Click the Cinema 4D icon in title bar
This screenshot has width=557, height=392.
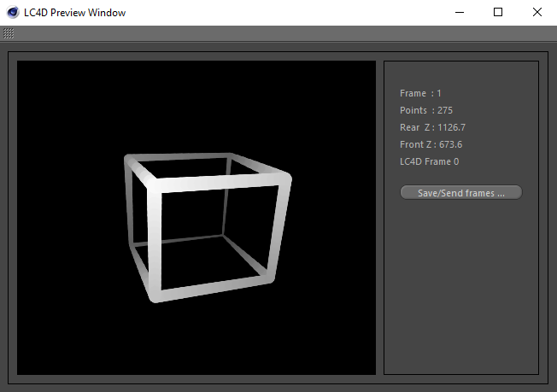(11, 12)
